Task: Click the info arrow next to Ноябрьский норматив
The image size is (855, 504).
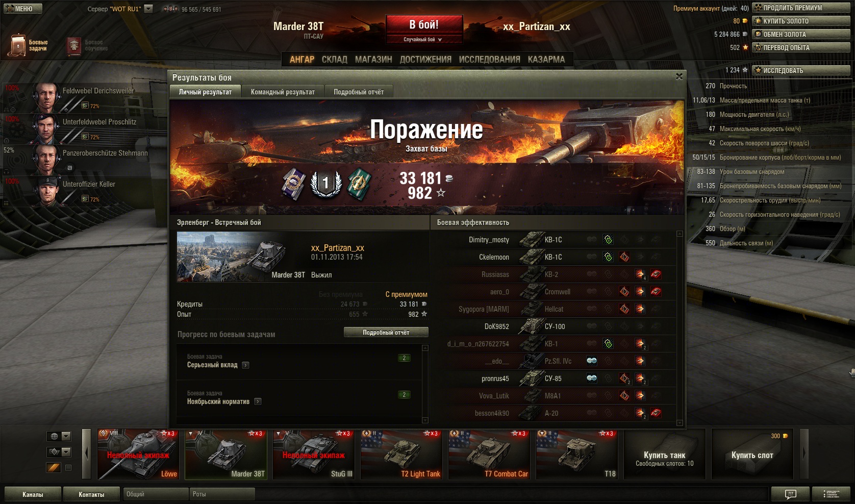Action: click(x=258, y=401)
